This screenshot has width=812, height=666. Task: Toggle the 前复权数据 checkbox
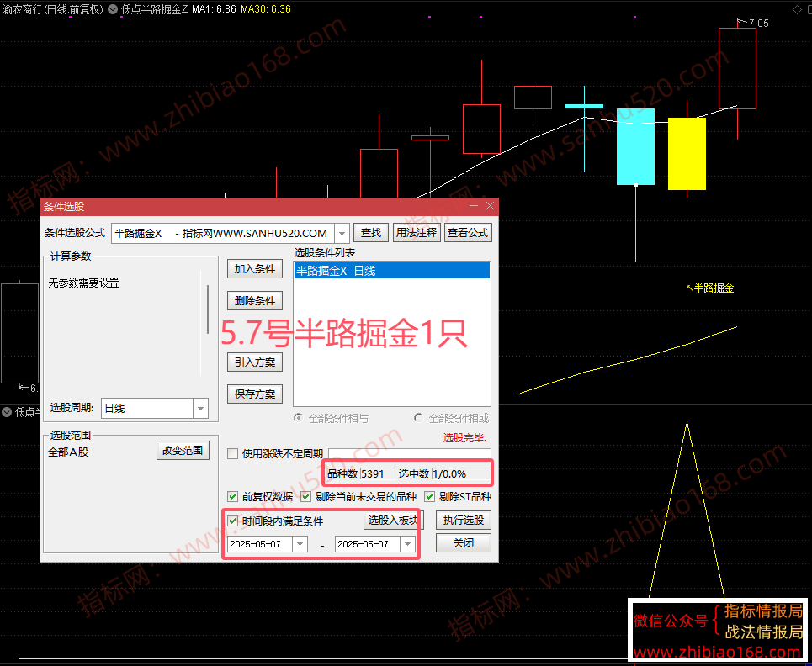tap(233, 497)
